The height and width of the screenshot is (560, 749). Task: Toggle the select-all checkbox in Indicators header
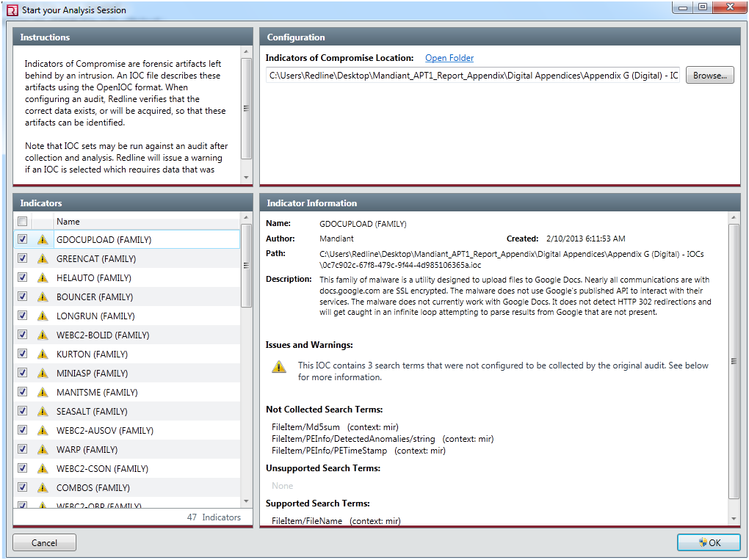[23, 222]
